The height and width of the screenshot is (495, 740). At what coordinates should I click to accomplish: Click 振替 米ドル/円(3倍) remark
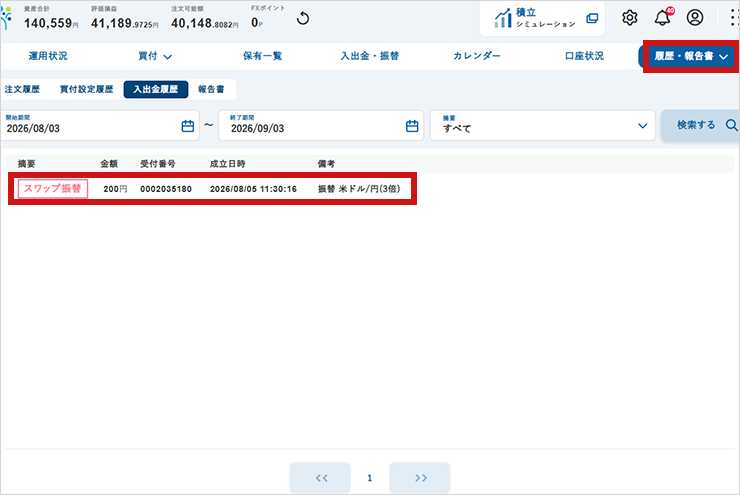(359, 189)
